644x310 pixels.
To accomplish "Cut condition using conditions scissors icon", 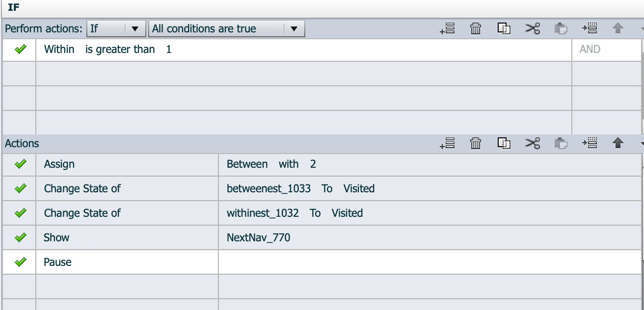I will click(533, 29).
